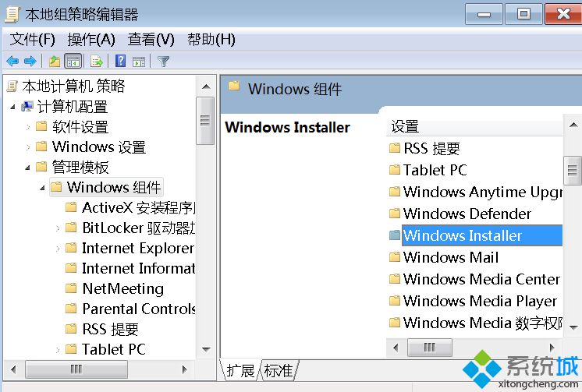Click the Filter funnel toolbar icon
Viewport: 582px width, 392px height.
tap(163, 62)
